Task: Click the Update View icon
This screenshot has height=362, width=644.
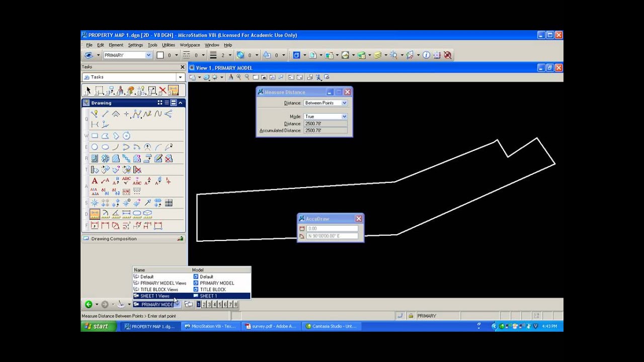Action: point(230,77)
